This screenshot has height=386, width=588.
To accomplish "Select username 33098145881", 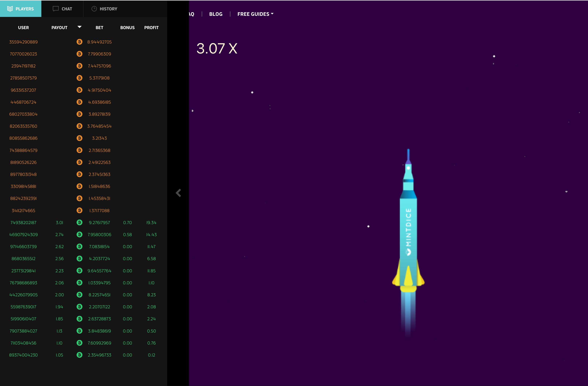I will click(x=23, y=186).
